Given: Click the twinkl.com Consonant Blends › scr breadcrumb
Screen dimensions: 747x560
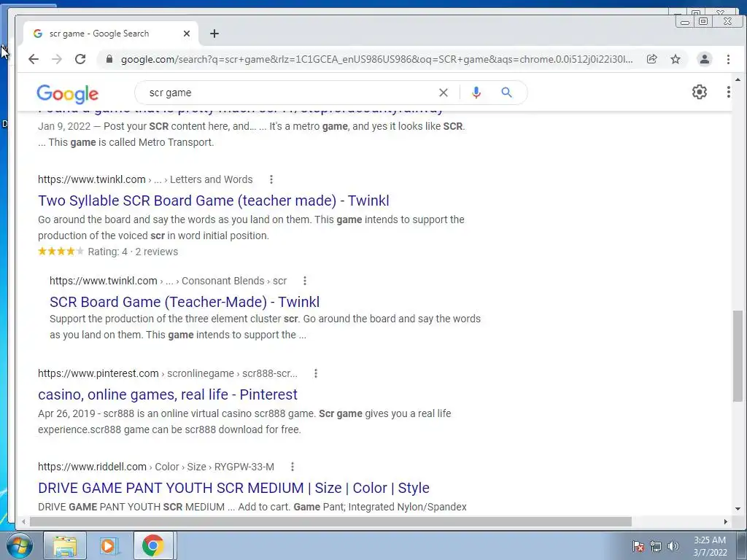Looking at the screenshot, I should click(x=169, y=281).
